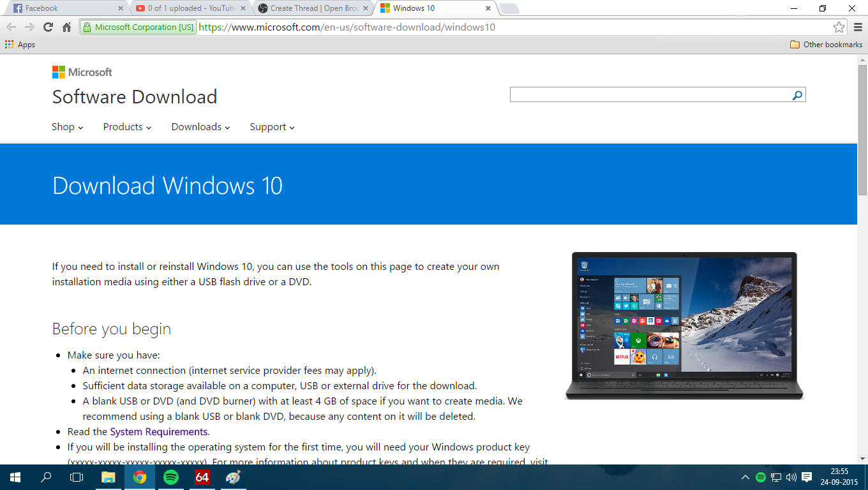Screen dimensions: 868x490
Task: Open the System Requirements link
Action: [159, 432]
